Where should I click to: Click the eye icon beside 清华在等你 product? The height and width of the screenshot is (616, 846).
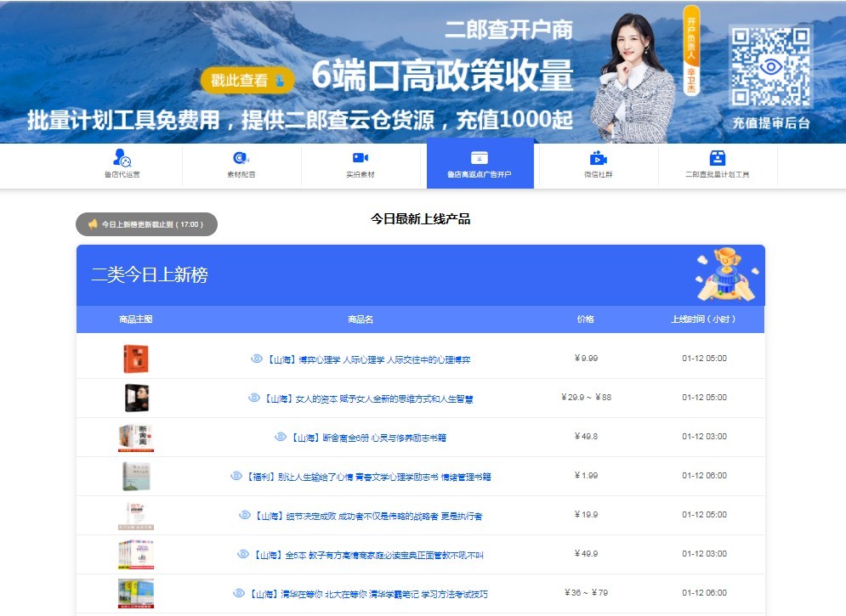(x=239, y=593)
